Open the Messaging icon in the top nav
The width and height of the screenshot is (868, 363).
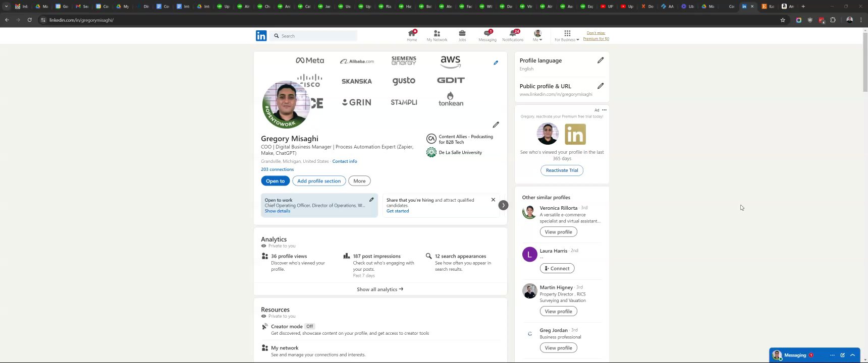tap(487, 35)
